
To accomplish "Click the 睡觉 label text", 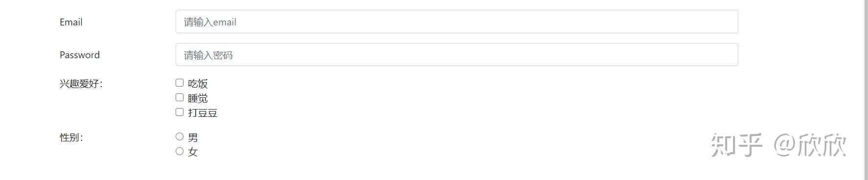I will (198, 98).
